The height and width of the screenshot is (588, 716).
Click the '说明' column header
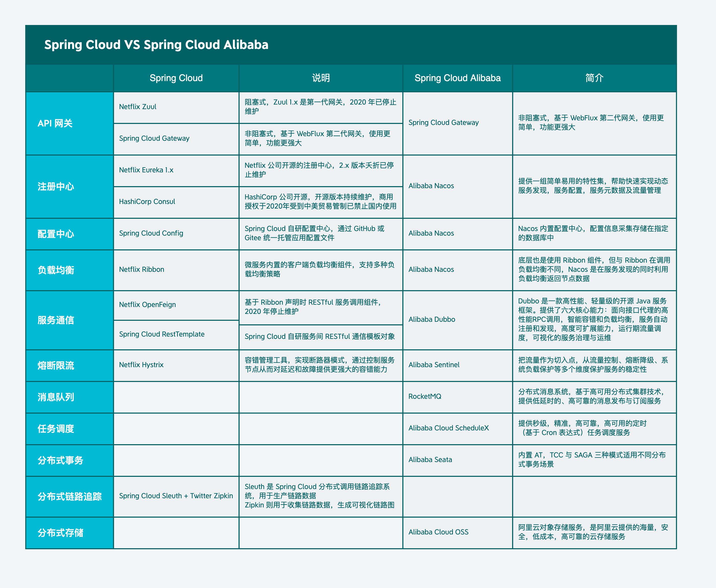tap(320, 78)
